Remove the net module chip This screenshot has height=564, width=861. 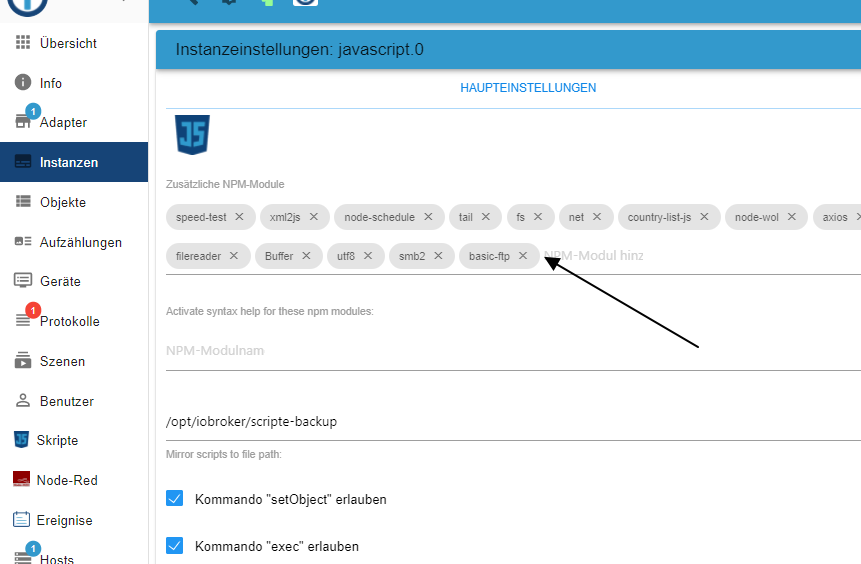pyautogui.click(x=597, y=217)
